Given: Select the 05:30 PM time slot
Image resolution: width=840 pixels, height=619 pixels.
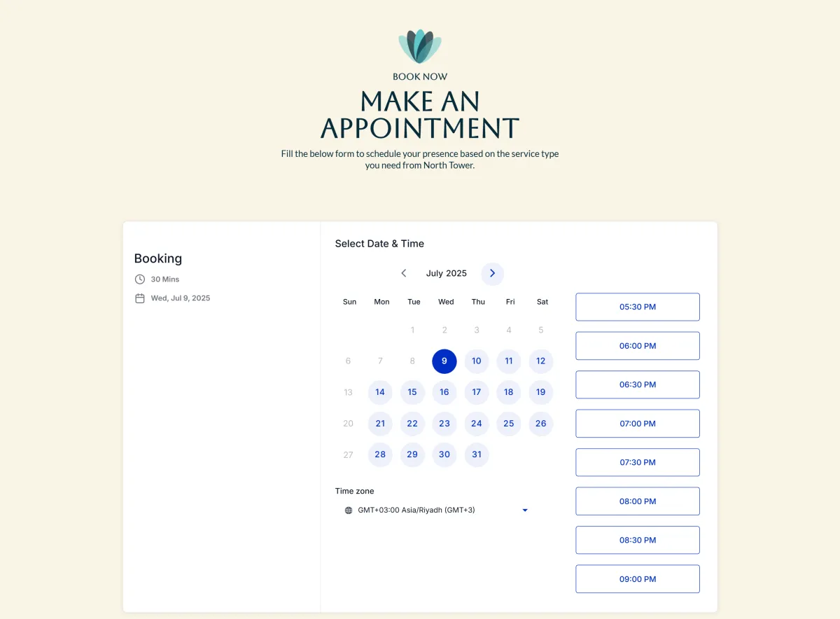Looking at the screenshot, I should (x=638, y=307).
